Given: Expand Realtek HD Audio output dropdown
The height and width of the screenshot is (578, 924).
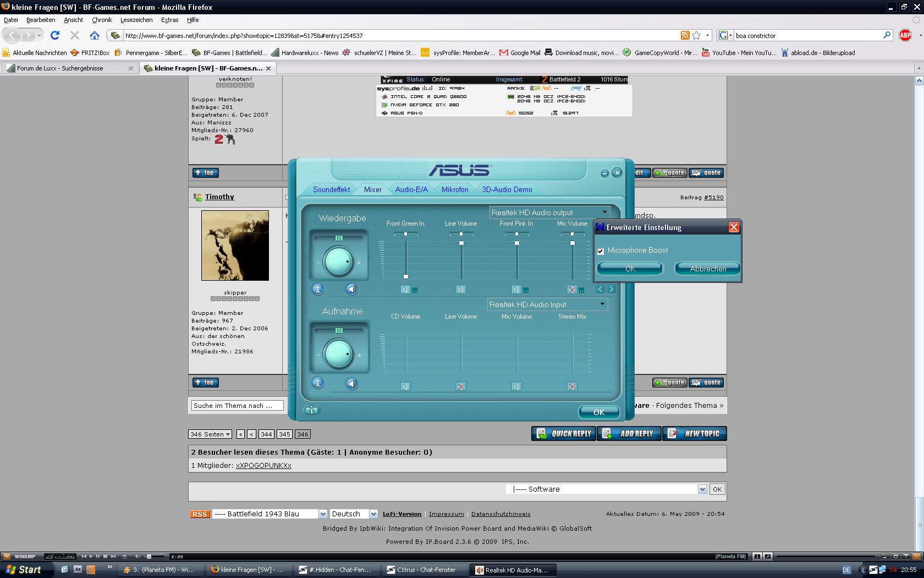Looking at the screenshot, I should click(604, 212).
